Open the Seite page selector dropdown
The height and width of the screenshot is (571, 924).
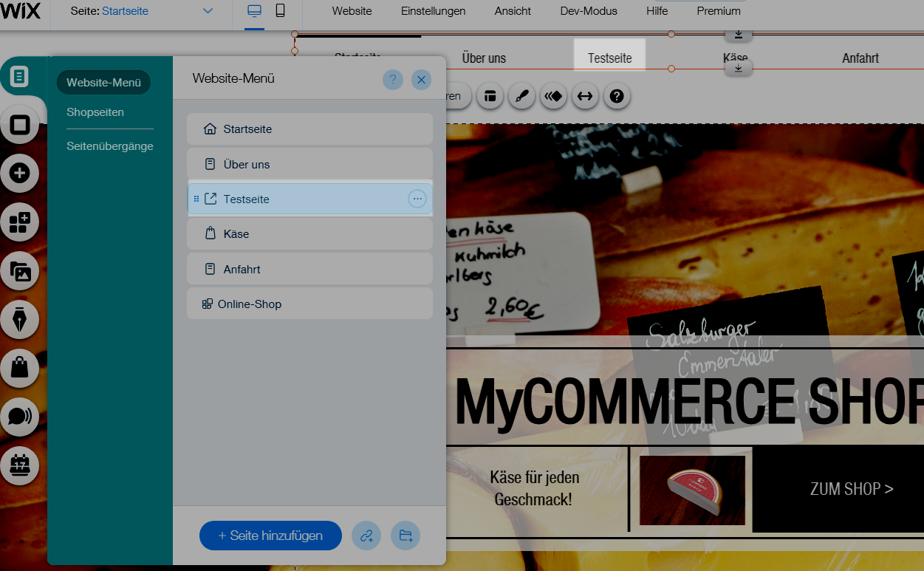click(x=142, y=11)
